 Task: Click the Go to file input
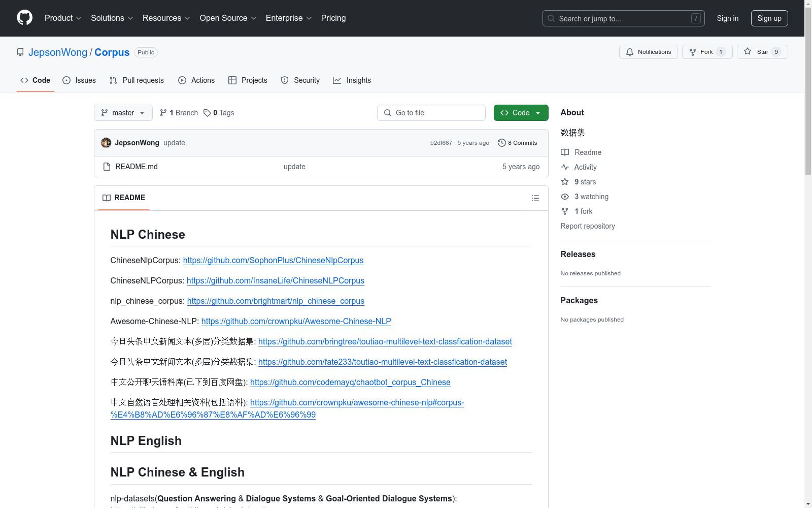click(431, 113)
